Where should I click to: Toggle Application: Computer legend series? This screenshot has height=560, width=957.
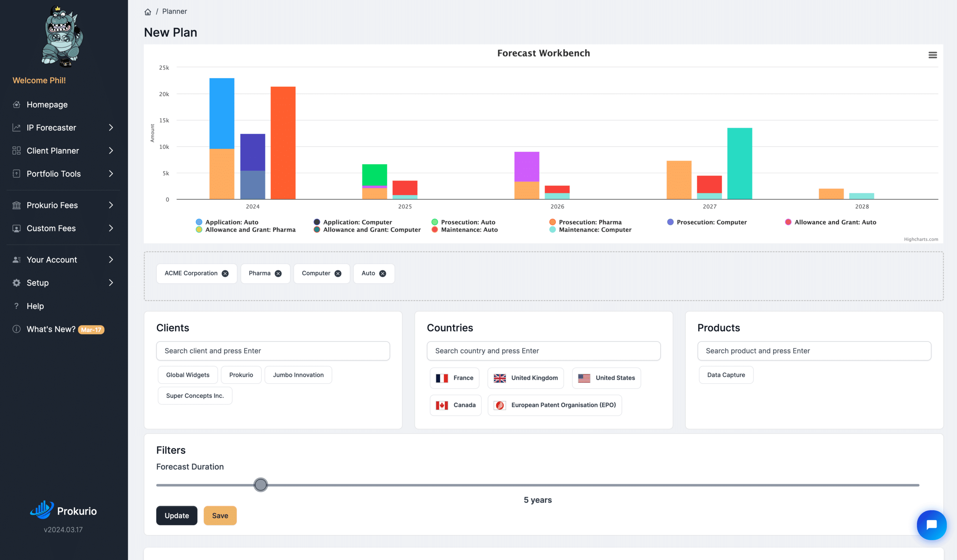pyautogui.click(x=353, y=222)
